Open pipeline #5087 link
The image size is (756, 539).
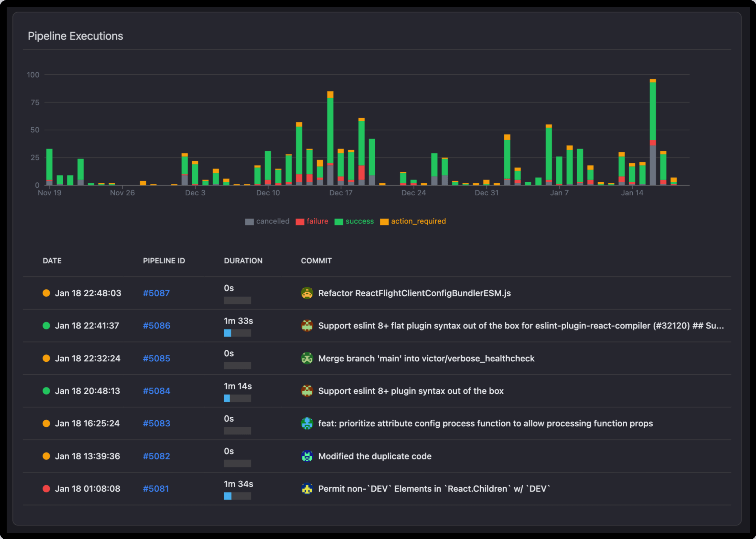[156, 293]
